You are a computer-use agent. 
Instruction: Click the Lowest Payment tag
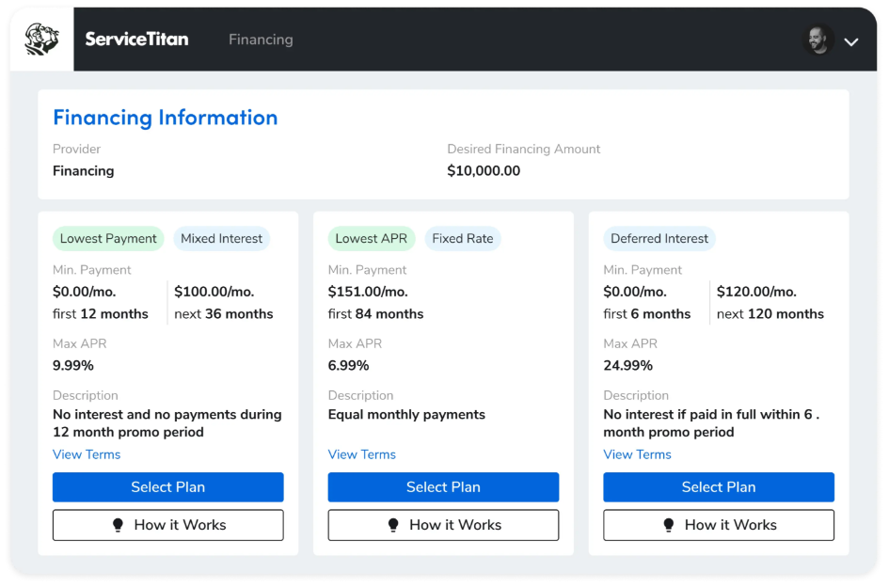(108, 239)
